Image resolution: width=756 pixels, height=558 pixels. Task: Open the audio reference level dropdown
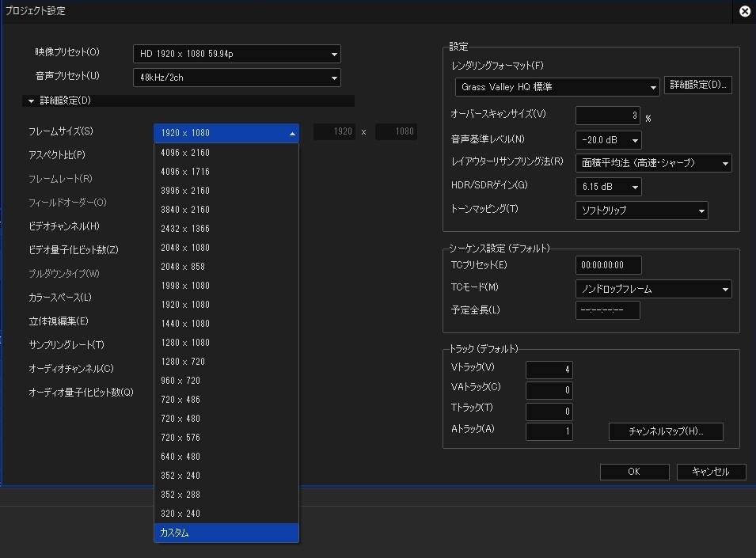click(608, 140)
